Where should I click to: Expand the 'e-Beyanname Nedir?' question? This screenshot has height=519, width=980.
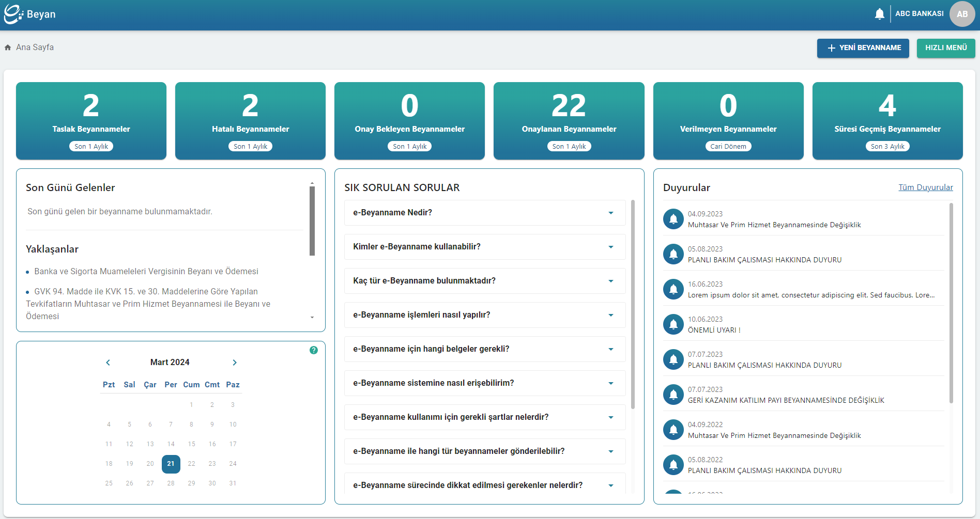point(484,213)
